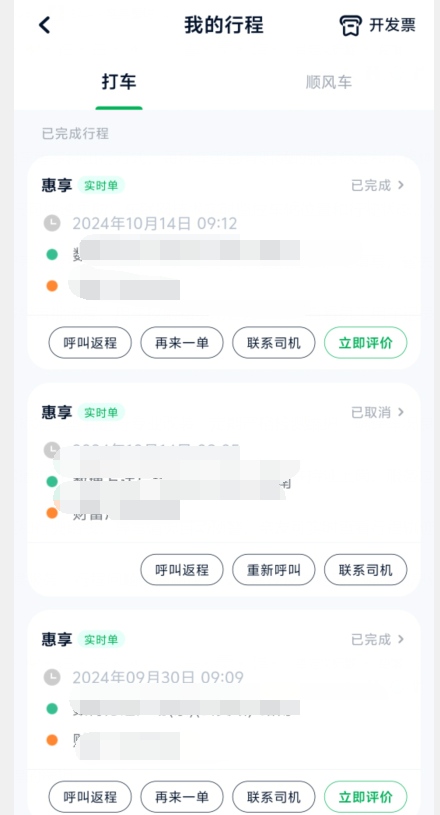Expand 已完成 chevron of September 30 trip
Screen dimensions: 440x815
click(x=401, y=639)
